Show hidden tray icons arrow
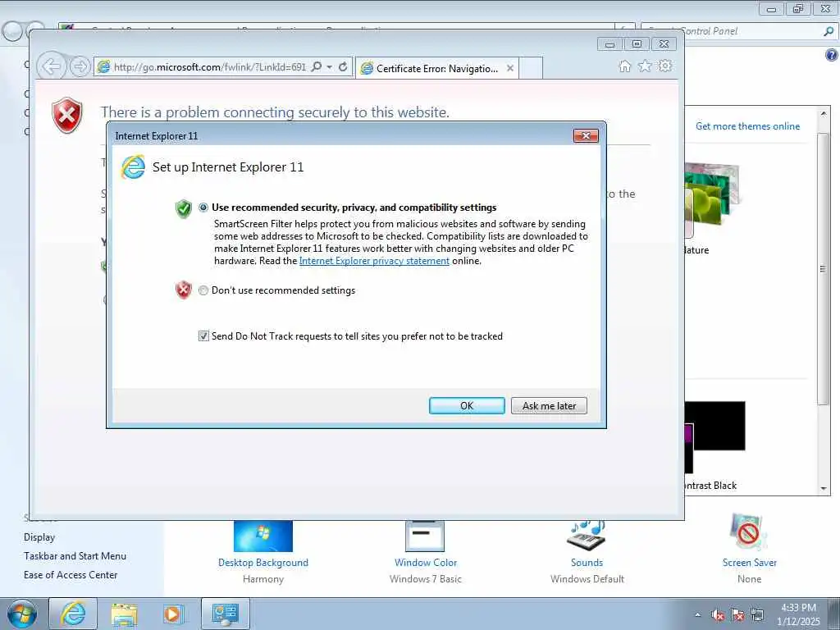 [x=697, y=614]
